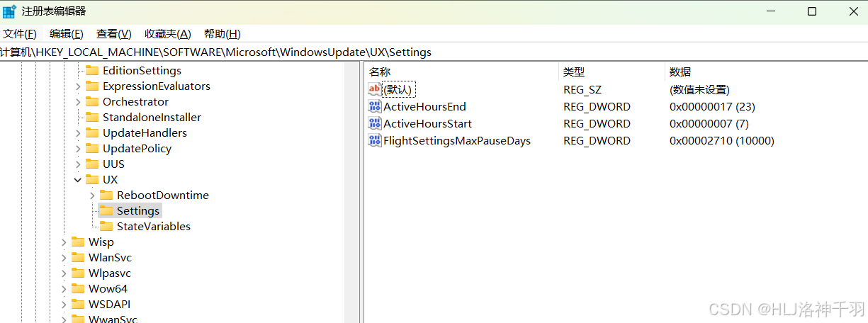Open the 文件(F) menu
The image size is (868, 323).
[x=20, y=34]
